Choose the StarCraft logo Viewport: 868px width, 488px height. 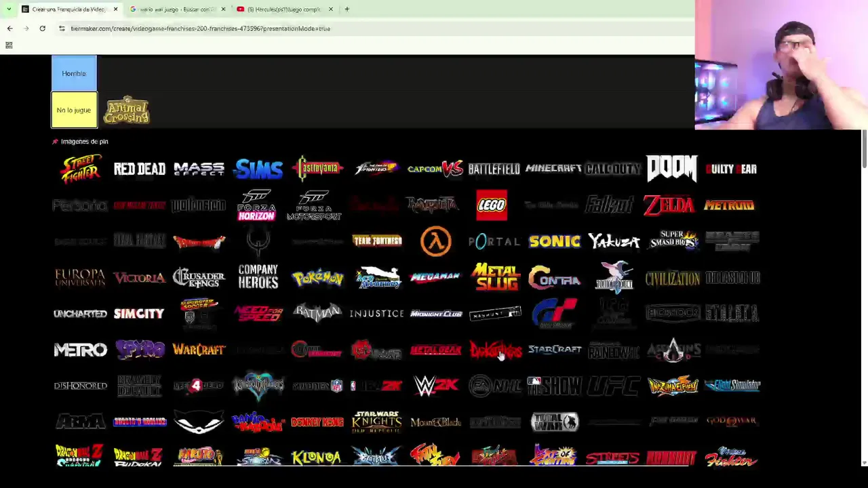(555, 350)
